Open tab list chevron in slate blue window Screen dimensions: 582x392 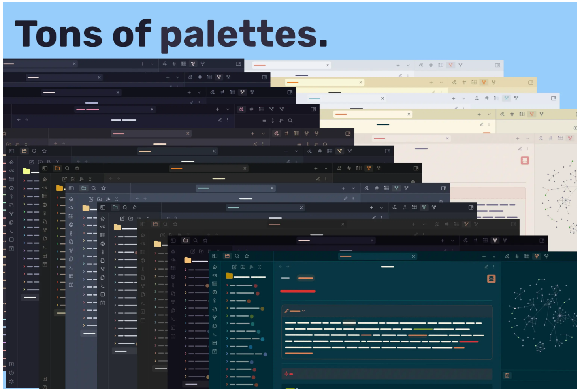click(x=353, y=188)
